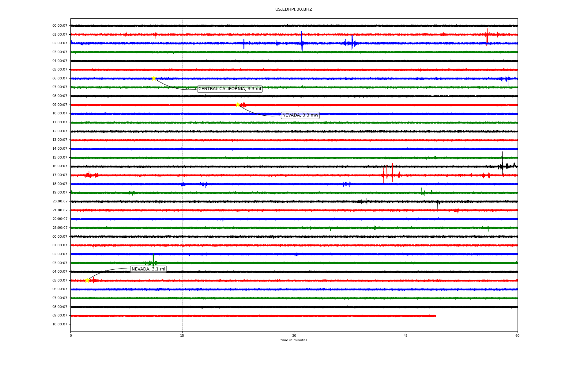Click the yellow star on the 05:00:07 red trace
588x368 pixels.
coord(87,280)
